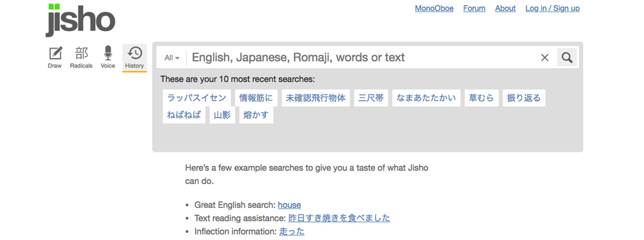Select recent search 未確認飛行物体
Image resolution: width=644 pixels, height=240 pixels.
(316, 98)
